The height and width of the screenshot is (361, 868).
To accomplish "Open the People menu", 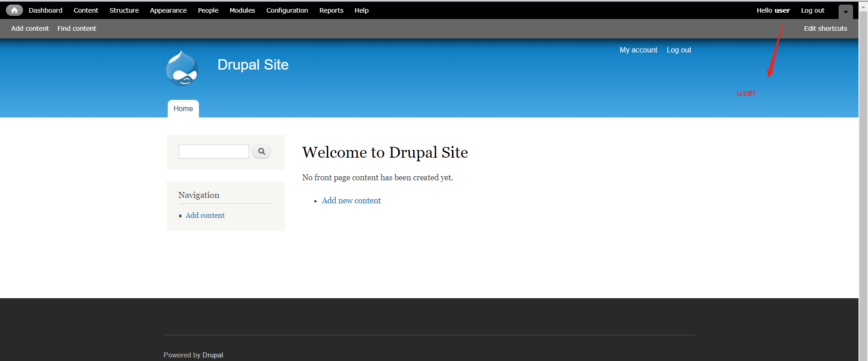I will point(208,10).
